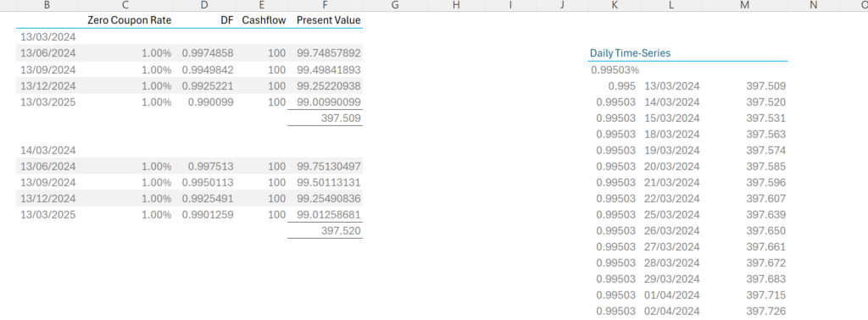The image size is (868, 320).
Task: Click the 0.995 cell in column K
Action: pos(621,86)
